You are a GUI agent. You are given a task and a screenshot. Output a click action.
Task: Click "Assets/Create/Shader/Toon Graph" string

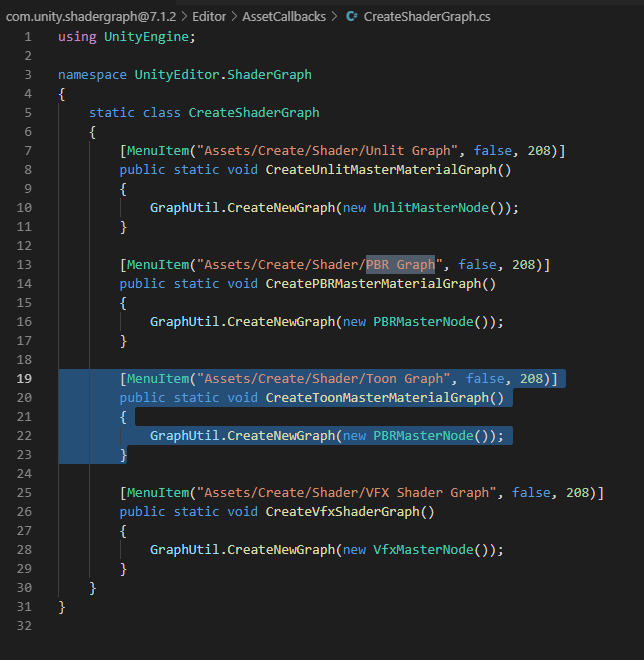[323, 379]
